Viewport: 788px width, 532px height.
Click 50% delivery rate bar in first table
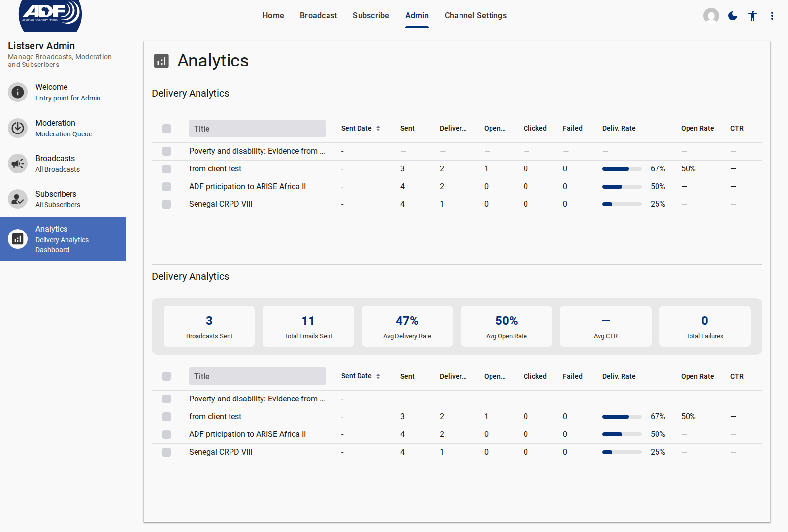click(622, 187)
